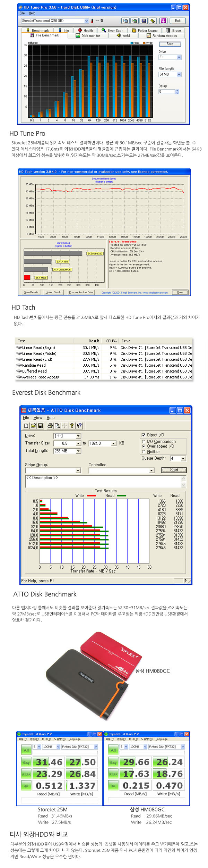Screen dimensions: 208x868
Task: Click the Done button in HD Tach
Action: 180,292
